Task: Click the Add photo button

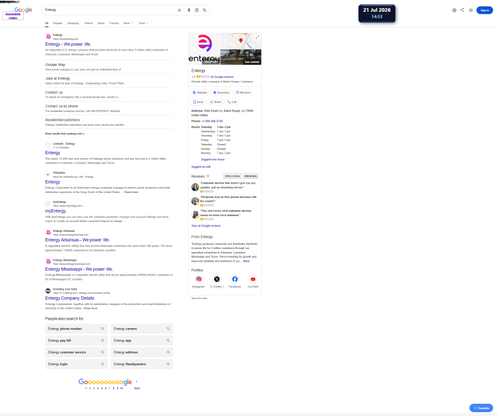Action: click(x=251, y=176)
